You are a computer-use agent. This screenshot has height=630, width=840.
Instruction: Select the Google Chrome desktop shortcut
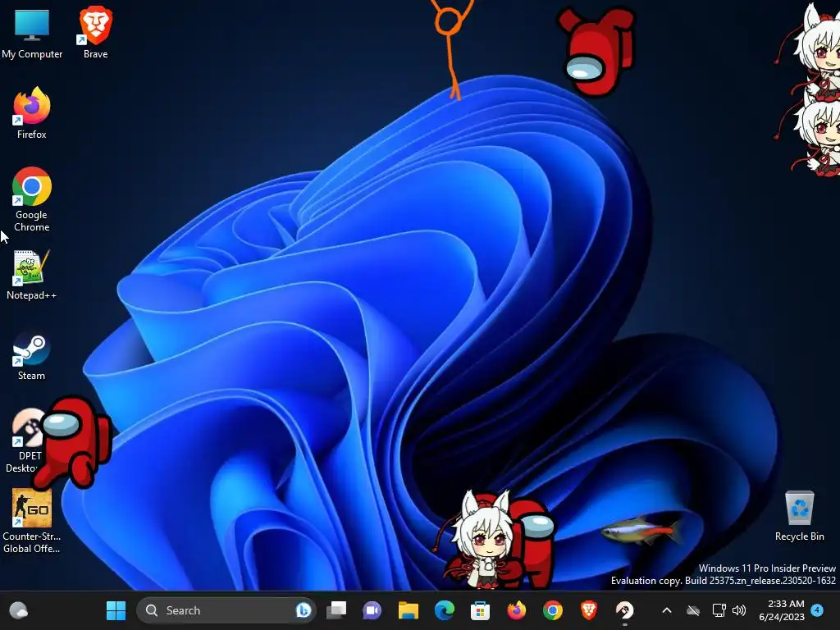pyautogui.click(x=32, y=199)
